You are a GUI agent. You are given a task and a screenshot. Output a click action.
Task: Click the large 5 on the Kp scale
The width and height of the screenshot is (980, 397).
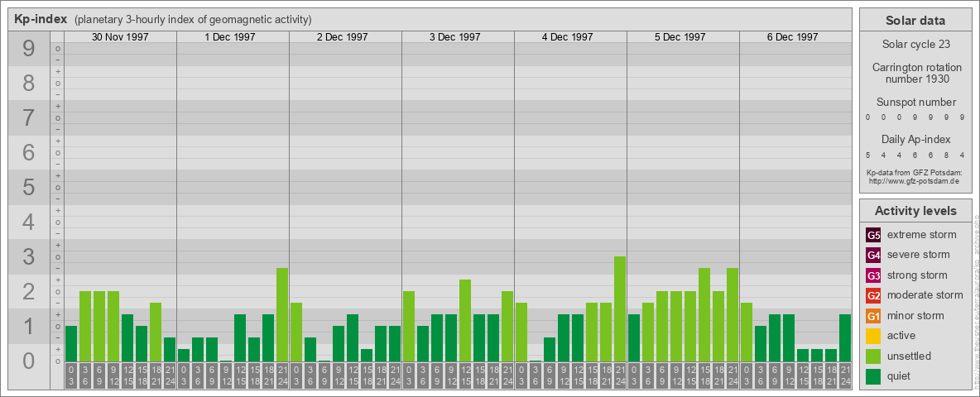(x=29, y=187)
